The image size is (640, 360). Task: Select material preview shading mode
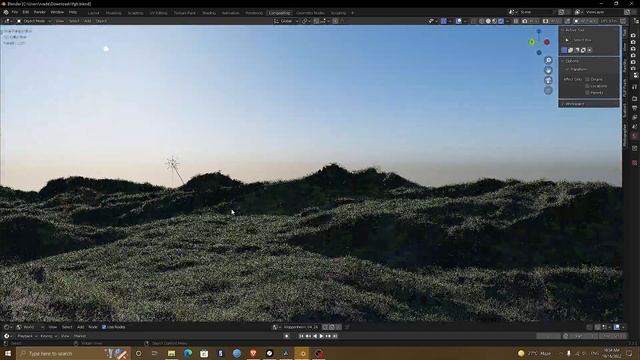coord(494,21)
